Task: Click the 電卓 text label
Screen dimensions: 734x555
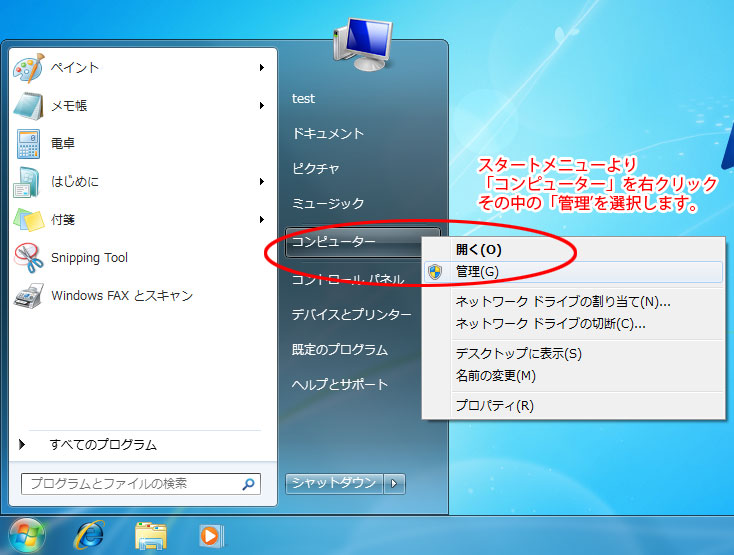Action: 63,143
